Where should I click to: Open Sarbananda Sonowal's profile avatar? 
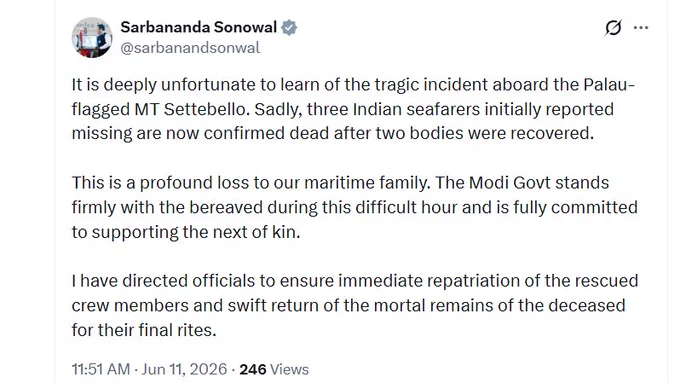coord(92,37)
